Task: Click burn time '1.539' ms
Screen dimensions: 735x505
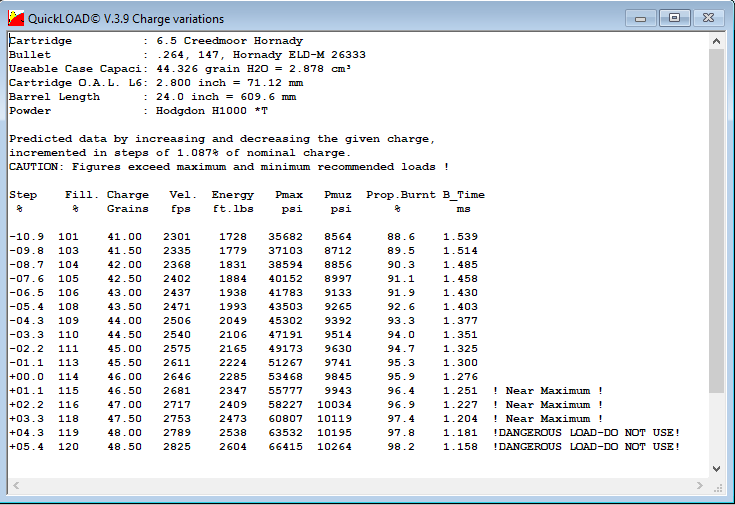Action: tap(460, 237)
